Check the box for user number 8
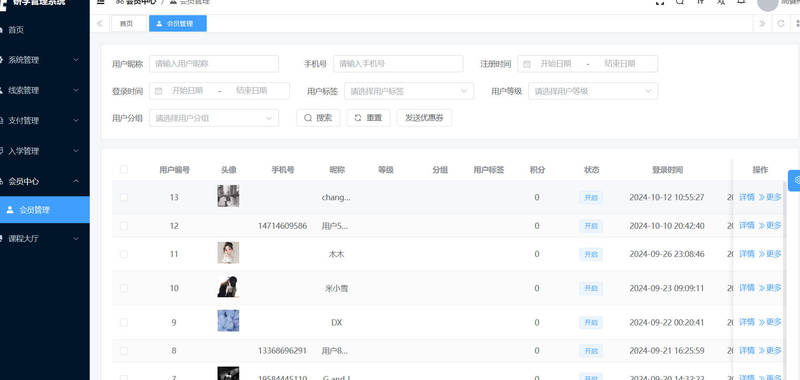The height and width of the screenshot is (380, 800). [x=124, y=350]
